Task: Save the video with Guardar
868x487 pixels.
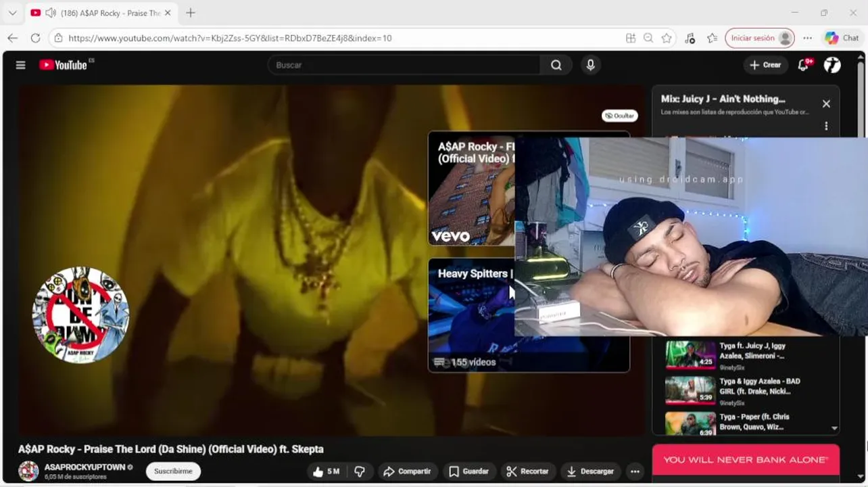Action: pyautogui.click(x=469, y=471)
